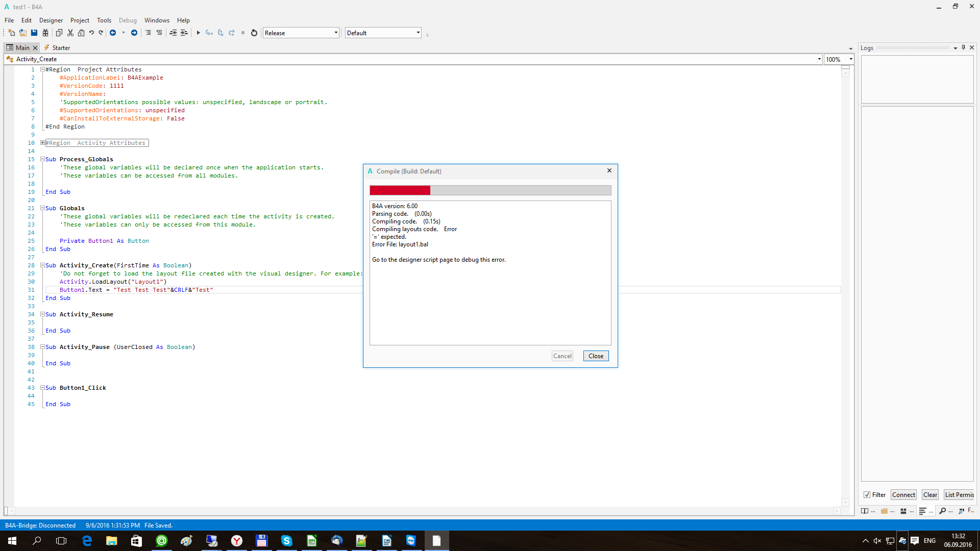Toggle the Filter checkbox in Logs

[867, 495]
